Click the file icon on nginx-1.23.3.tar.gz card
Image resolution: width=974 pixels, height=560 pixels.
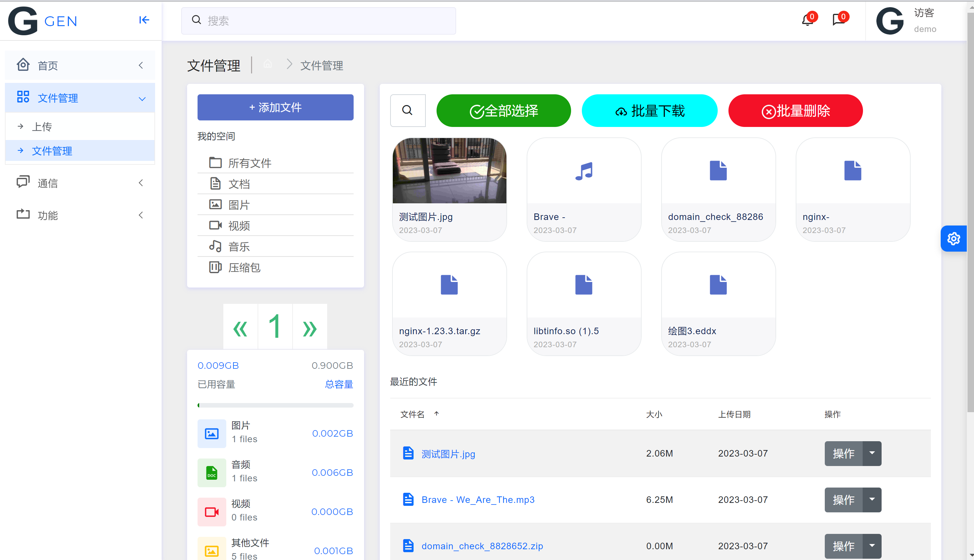click(449, 285)
